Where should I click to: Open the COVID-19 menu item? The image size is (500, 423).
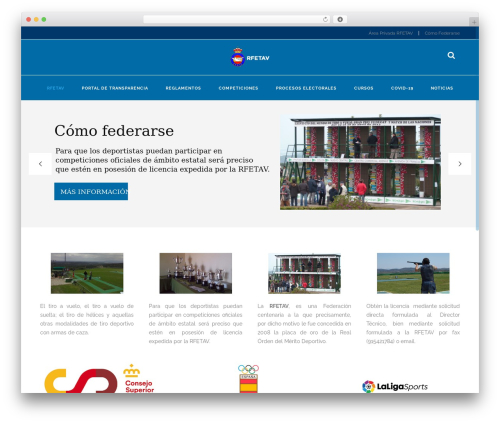tap(402, 88)
